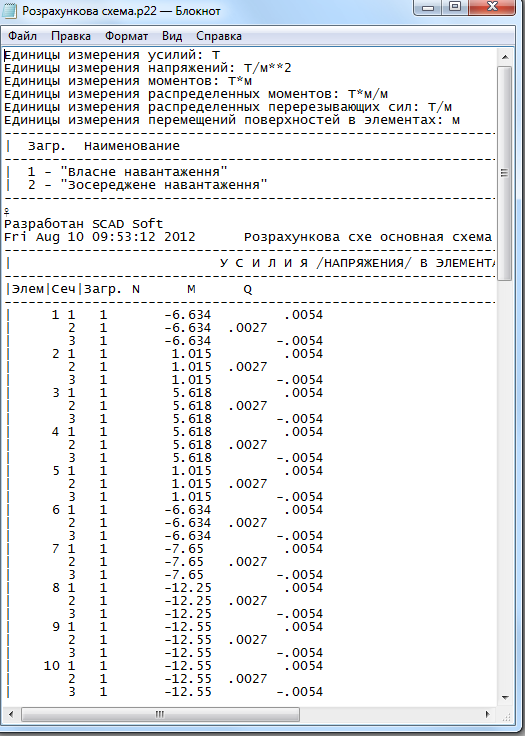Click column header "M"
The image size is (525, 736).
pyautogui.click(x=191, y=289)
